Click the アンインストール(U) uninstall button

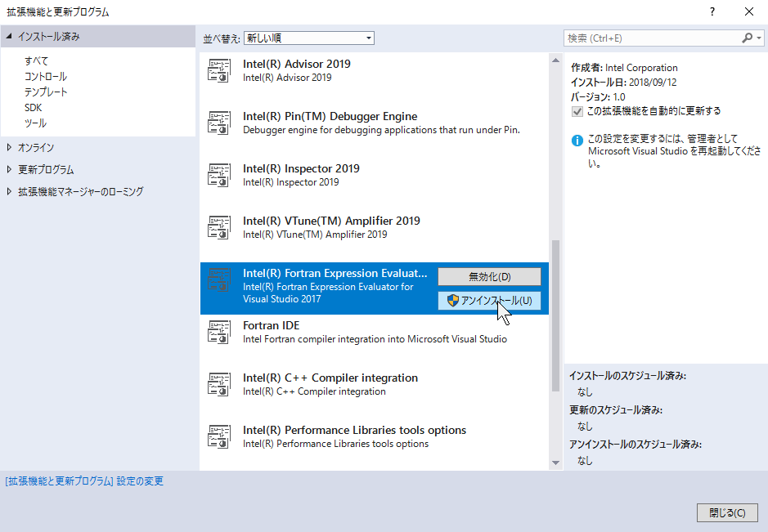pos(489,301)
